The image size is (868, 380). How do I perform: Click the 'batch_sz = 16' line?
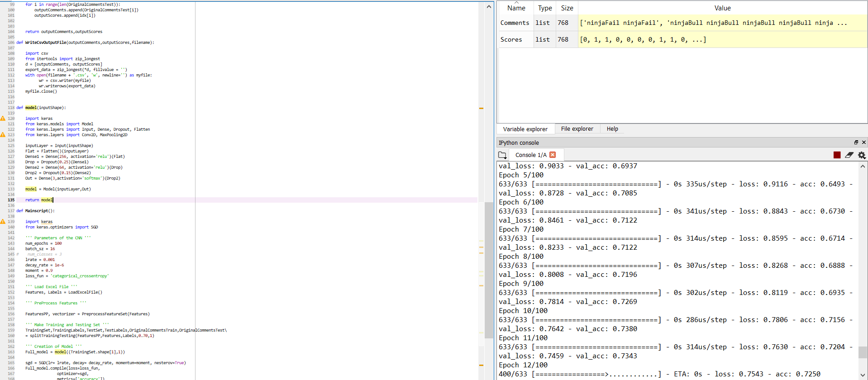pos(40,249)
